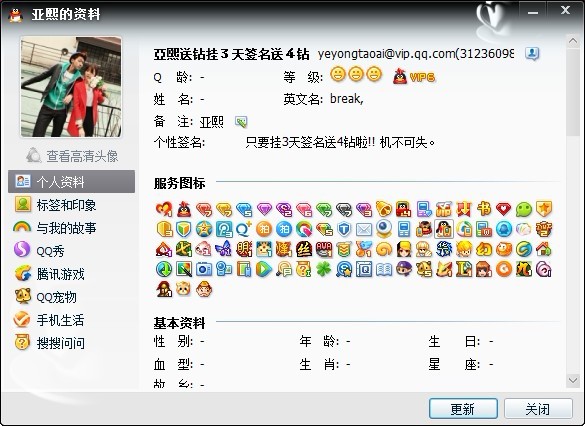Click the blue diamond level 5 icon
Viewport: 585px width, 426px height.
[244, 209]
